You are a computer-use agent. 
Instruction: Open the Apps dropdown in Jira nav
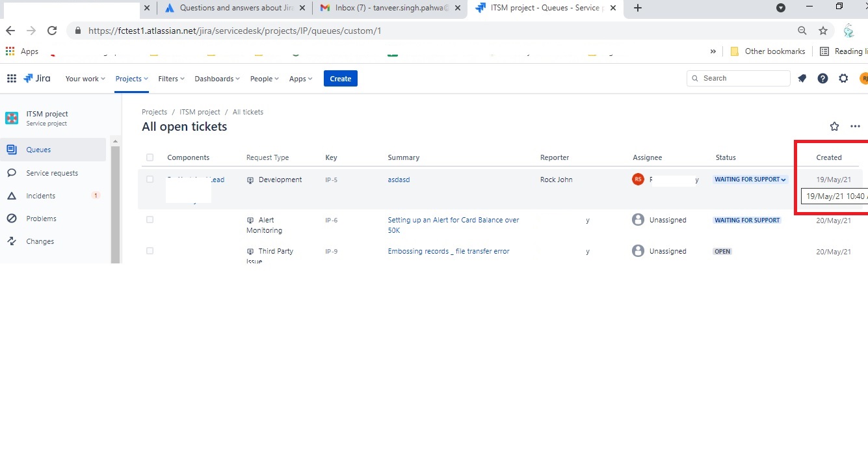300,79
